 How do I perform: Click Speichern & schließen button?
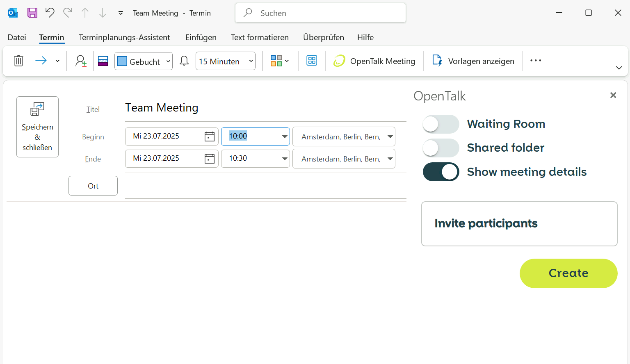click(x=37, y=127)
